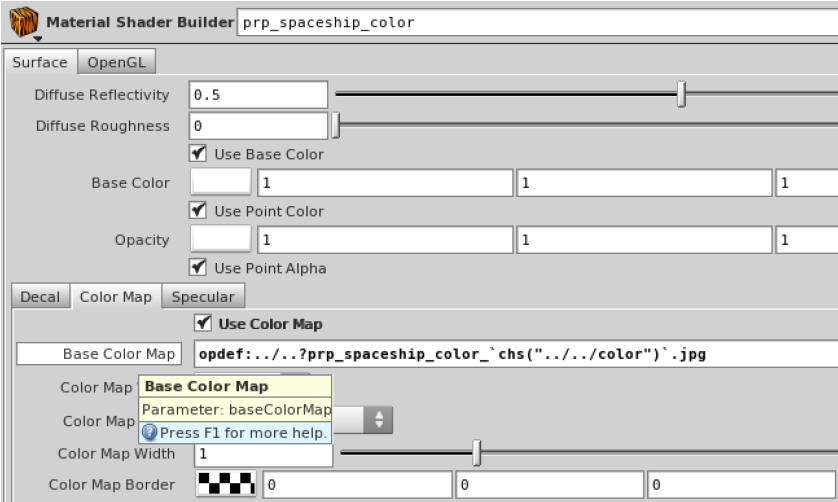Click the Diffuse Roughness slider handle

click(336, 126)
